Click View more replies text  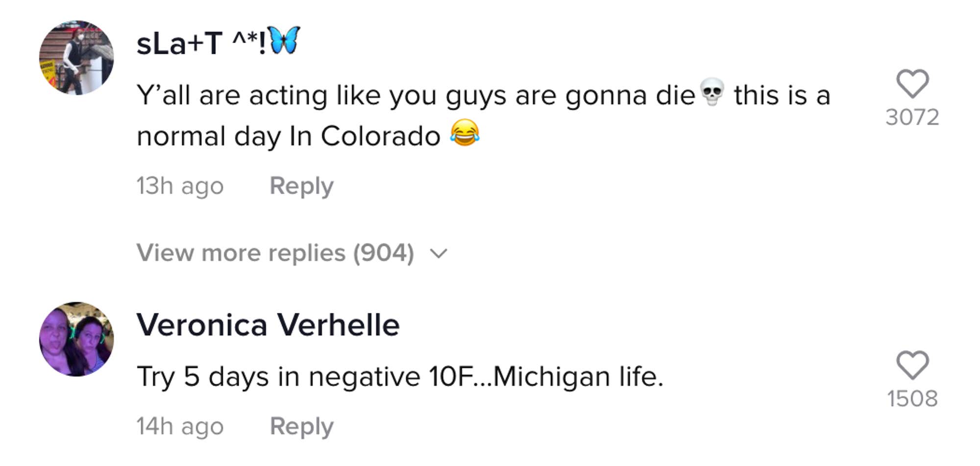pyautogui.click(x=240, y=253)
